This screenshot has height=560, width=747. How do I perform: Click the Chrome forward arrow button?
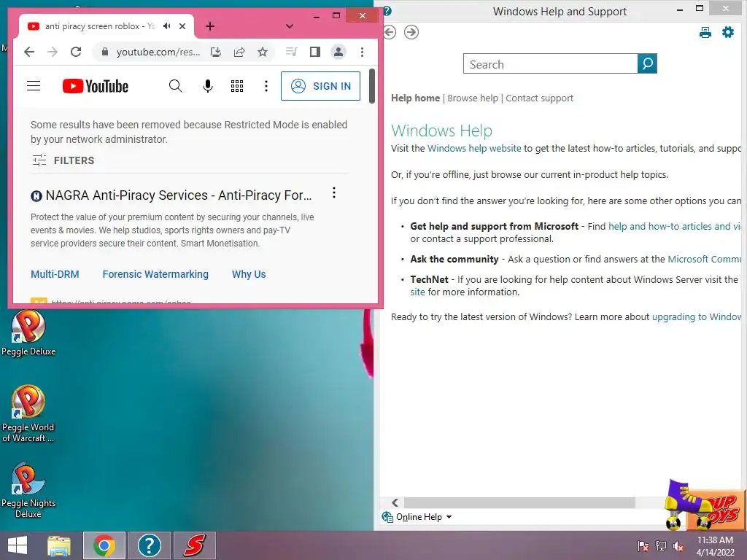point(53,52)
